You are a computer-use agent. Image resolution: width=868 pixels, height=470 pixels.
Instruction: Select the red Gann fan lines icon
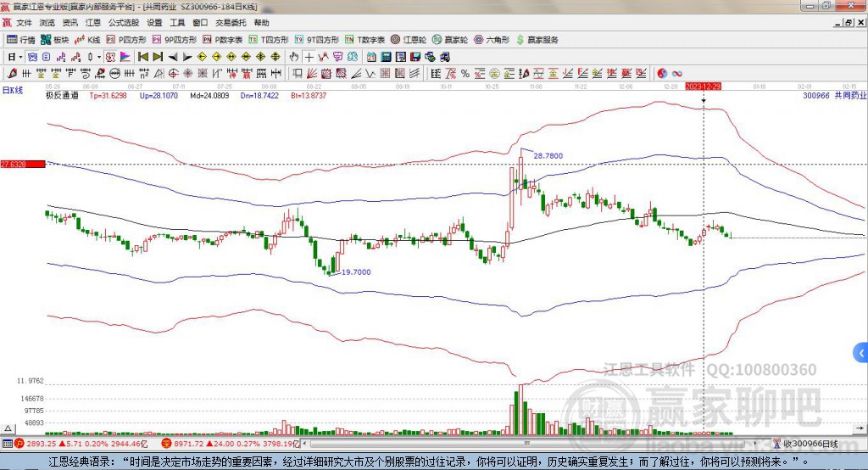click(x=312, y=73)
